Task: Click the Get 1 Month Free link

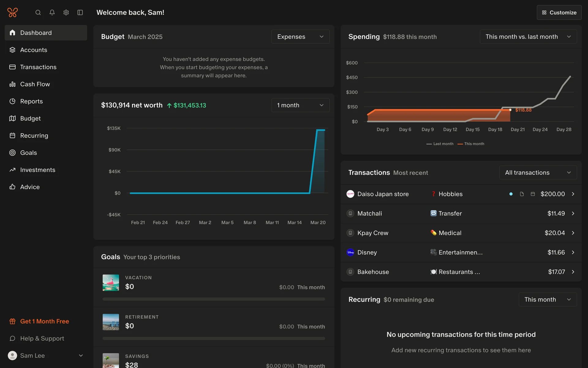Action: 44,321
